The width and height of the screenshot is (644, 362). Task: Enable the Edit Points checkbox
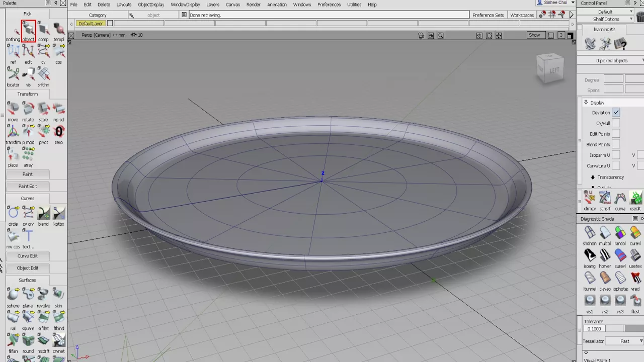616,134
